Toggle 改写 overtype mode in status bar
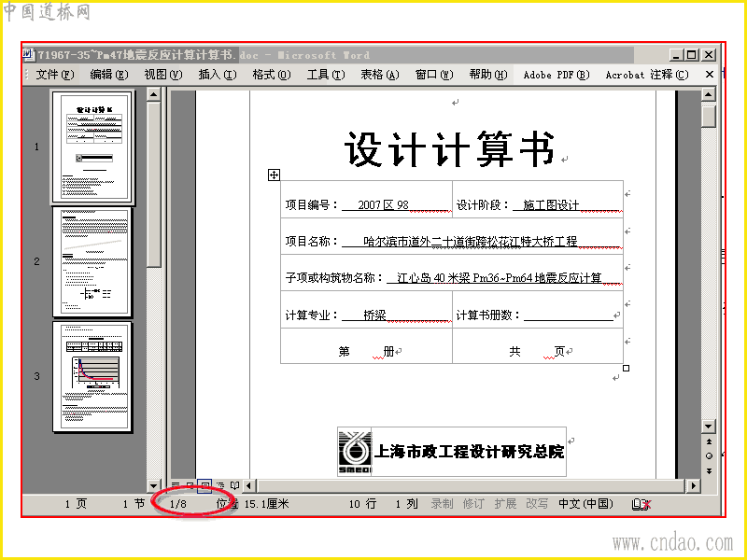 [x=537, y=504]
